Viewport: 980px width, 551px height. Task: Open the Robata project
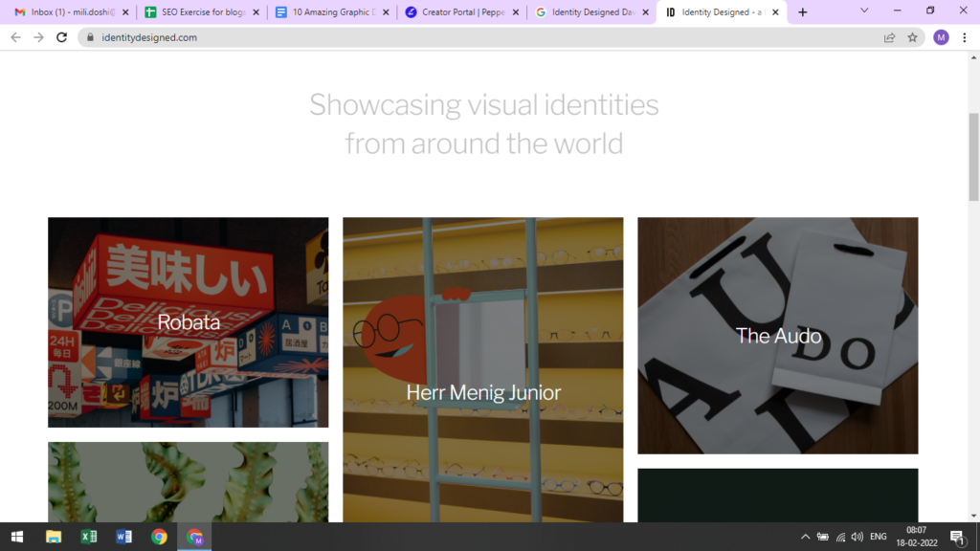click(x=188, y=322)
